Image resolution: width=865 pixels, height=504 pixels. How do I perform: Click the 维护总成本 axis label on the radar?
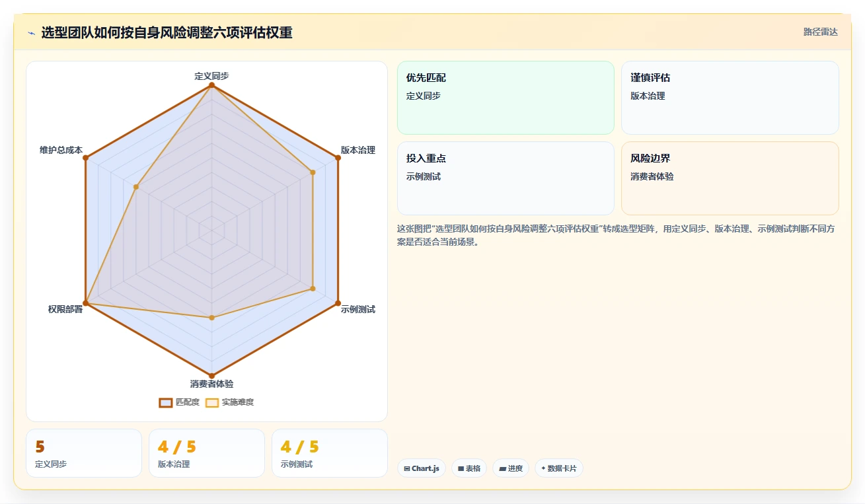(x=61, y=150)
